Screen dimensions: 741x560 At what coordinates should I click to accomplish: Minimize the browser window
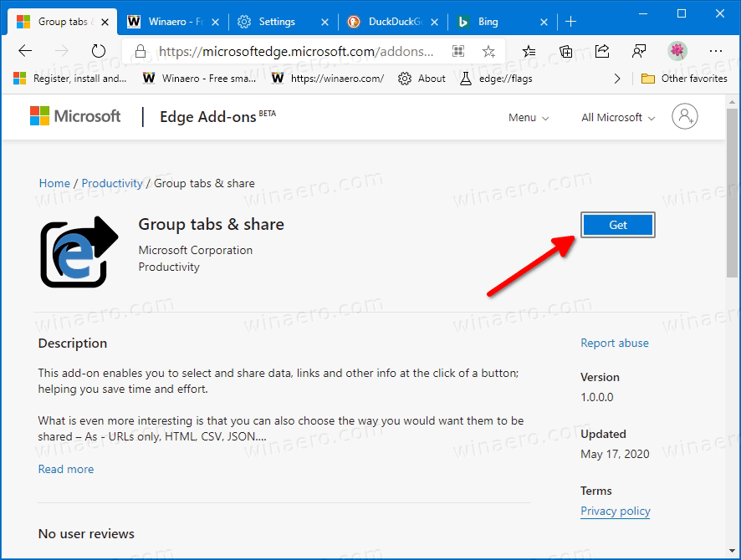tap(644, 14)
